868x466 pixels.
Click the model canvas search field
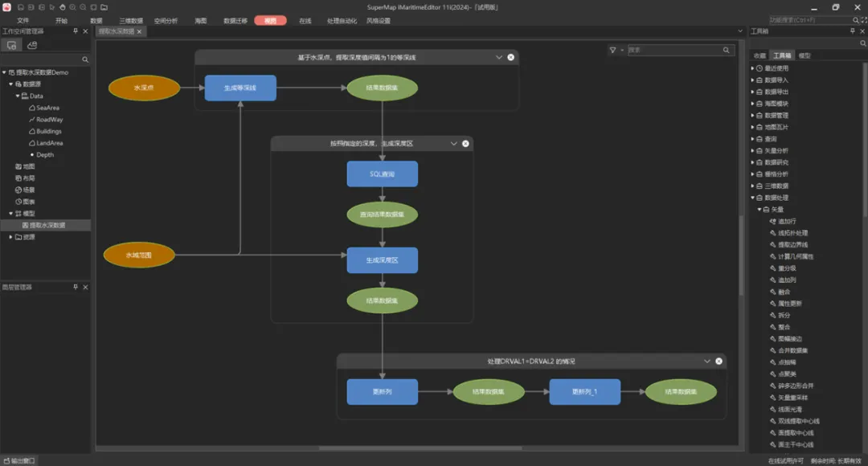click(x=674, y=50)
